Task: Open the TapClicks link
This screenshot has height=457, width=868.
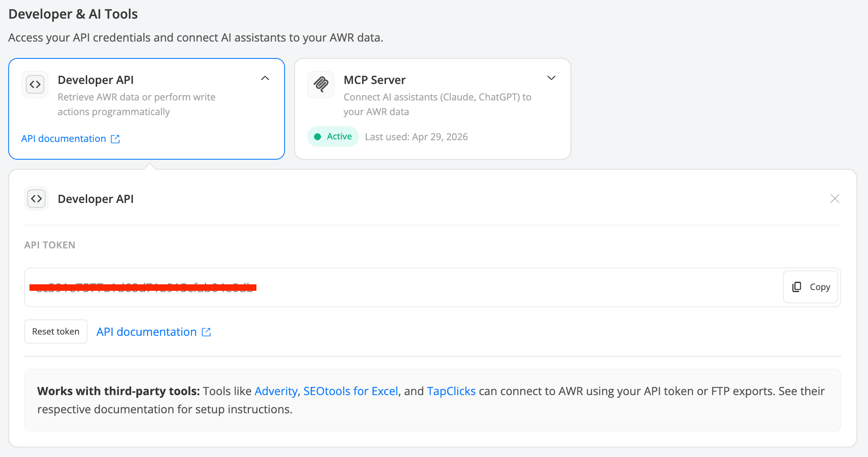Action: point(451,391)
